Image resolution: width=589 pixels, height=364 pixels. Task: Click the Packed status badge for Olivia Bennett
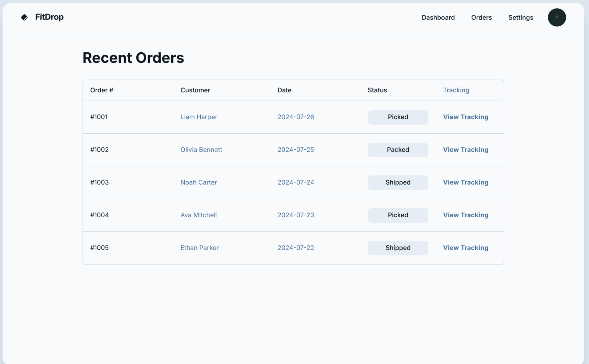pos(398,150)
